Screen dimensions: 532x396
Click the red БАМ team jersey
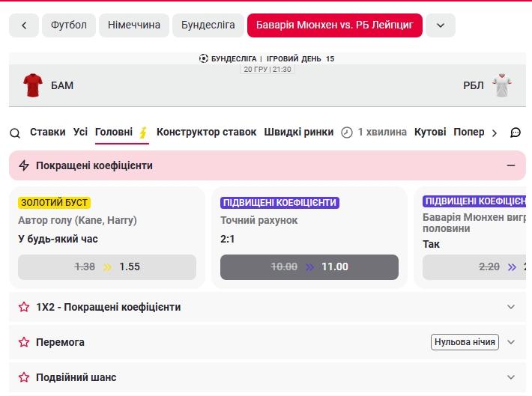point(33,85)
